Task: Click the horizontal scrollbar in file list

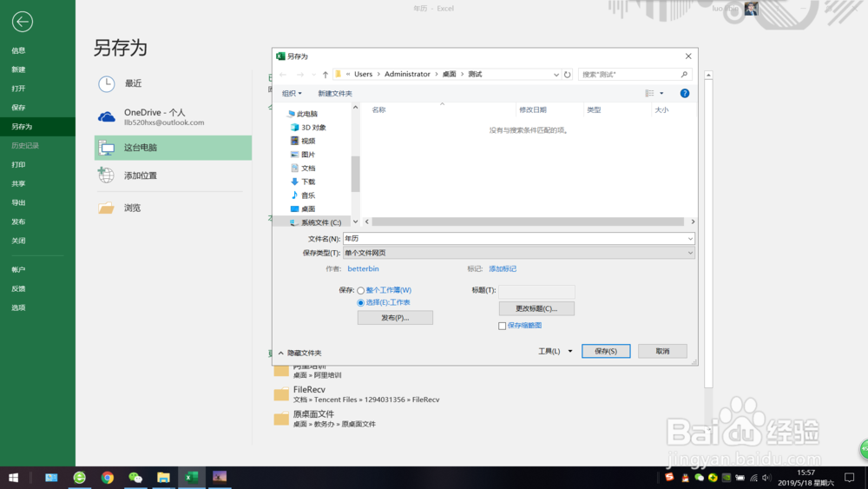Action: [528, 221]
